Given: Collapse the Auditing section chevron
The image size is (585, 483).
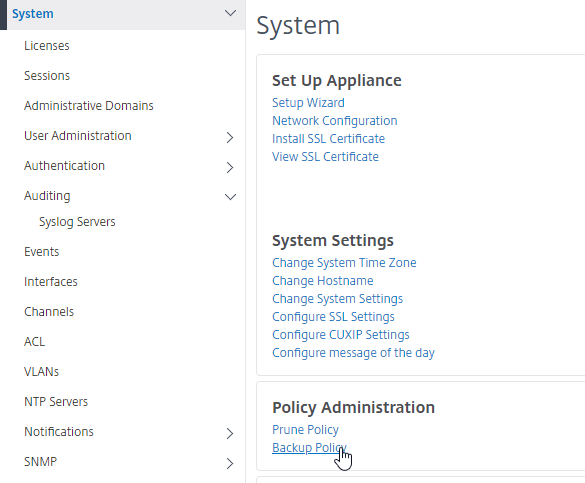Looking at the screenshot, I should click(230, 197).
